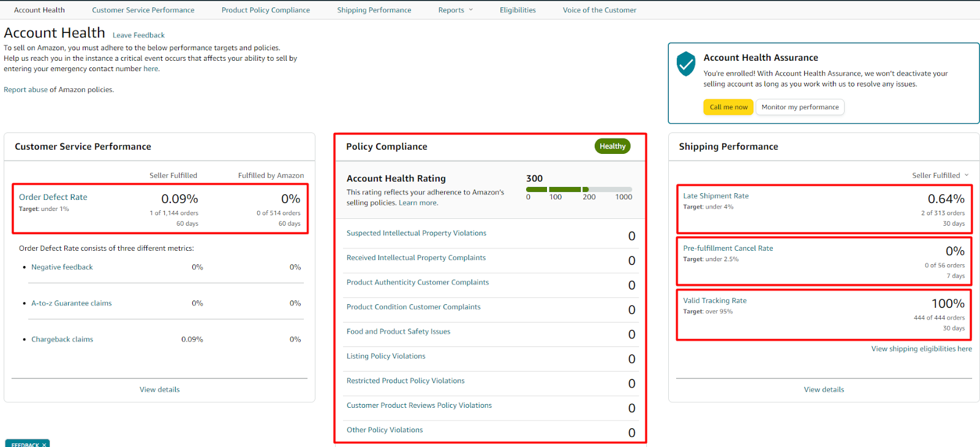The image size is (980, 447).
Task: Click the Healthy status badge
Action: pyautogui.click(x=612, y=147)
